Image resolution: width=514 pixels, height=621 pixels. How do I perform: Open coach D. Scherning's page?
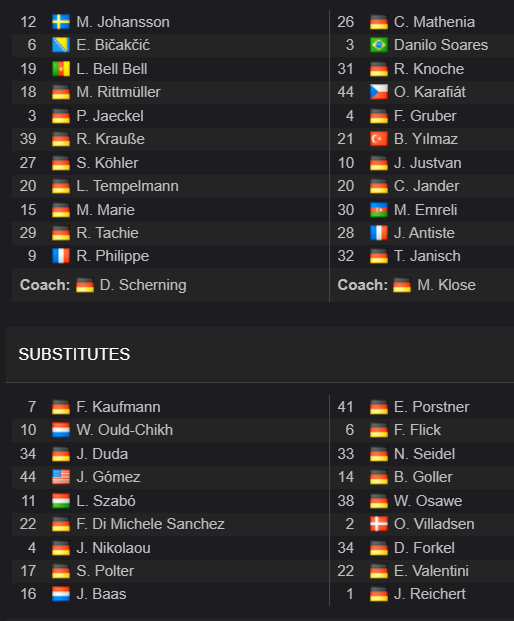pos(143,285)
